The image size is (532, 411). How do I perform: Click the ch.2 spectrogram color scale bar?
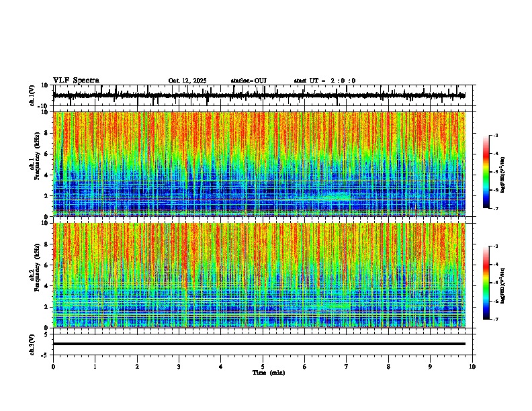(x=486, y=283)
